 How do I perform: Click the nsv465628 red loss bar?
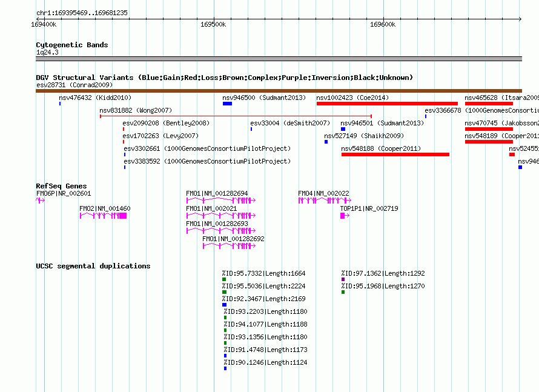pyautogui.click(x=489, y=104)
